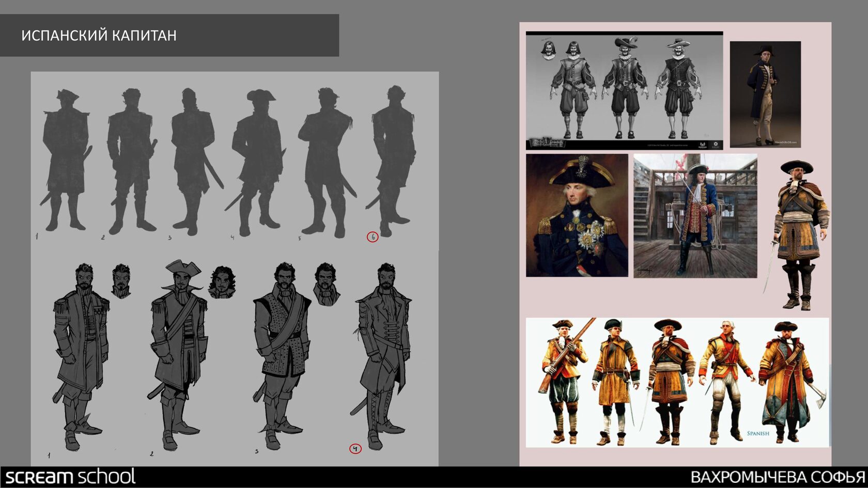Open the Spanish soldiers lineup reference image
This screenshot has height=488, width=868.
click(x=677, y=382)
